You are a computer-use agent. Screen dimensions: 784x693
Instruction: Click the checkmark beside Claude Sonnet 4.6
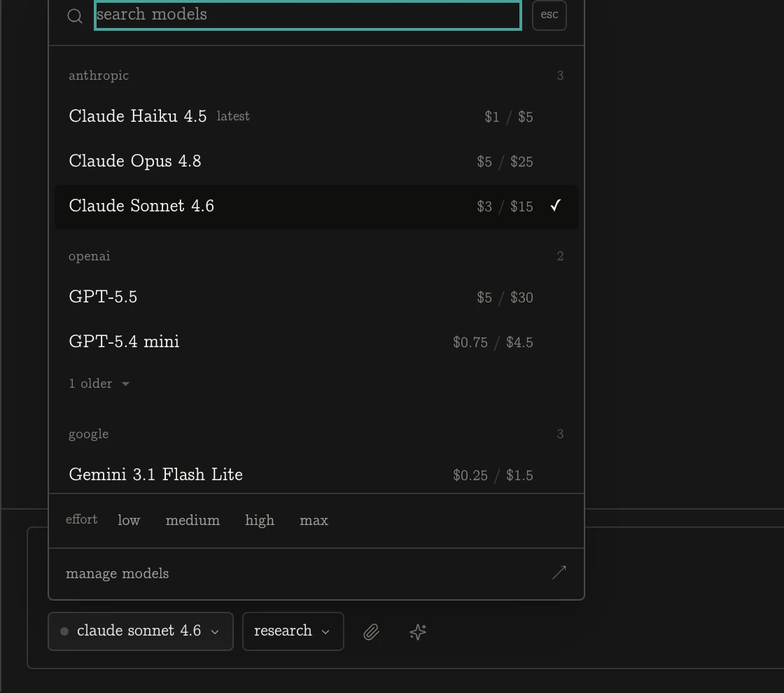(x=556, y=206)
